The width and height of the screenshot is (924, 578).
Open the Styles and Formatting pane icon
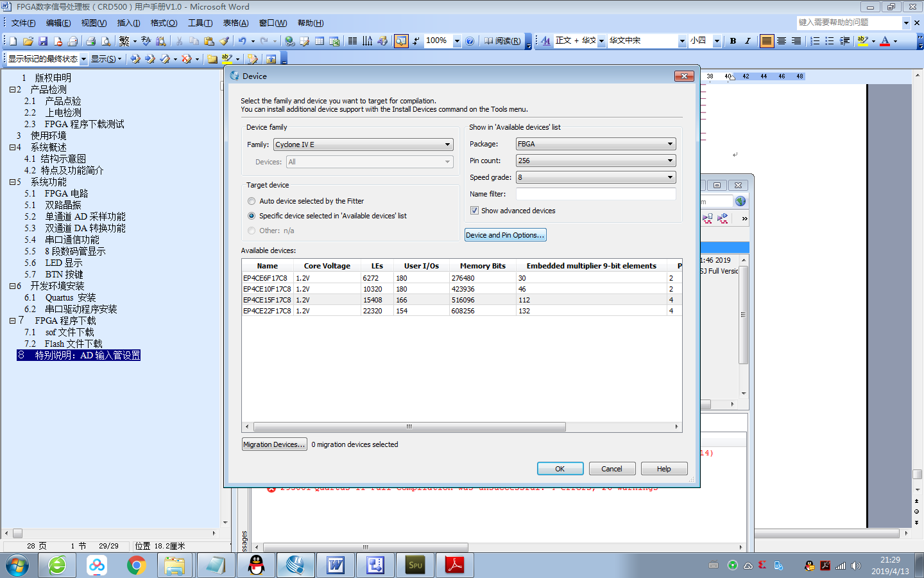point(545,40)
